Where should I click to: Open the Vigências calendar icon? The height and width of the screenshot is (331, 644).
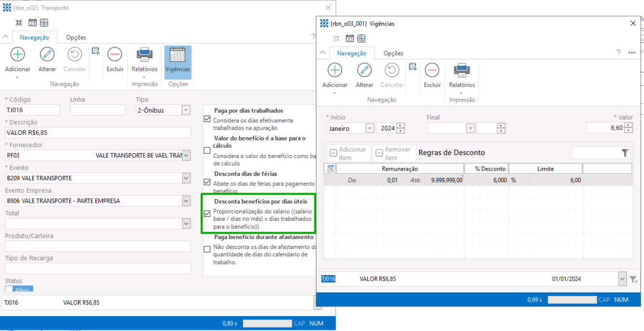[178, 55]
